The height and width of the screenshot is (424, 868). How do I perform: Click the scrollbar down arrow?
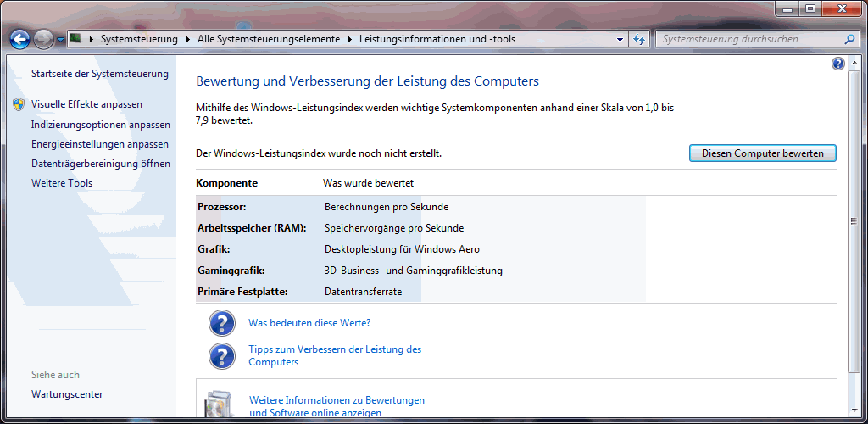(854, 410)
